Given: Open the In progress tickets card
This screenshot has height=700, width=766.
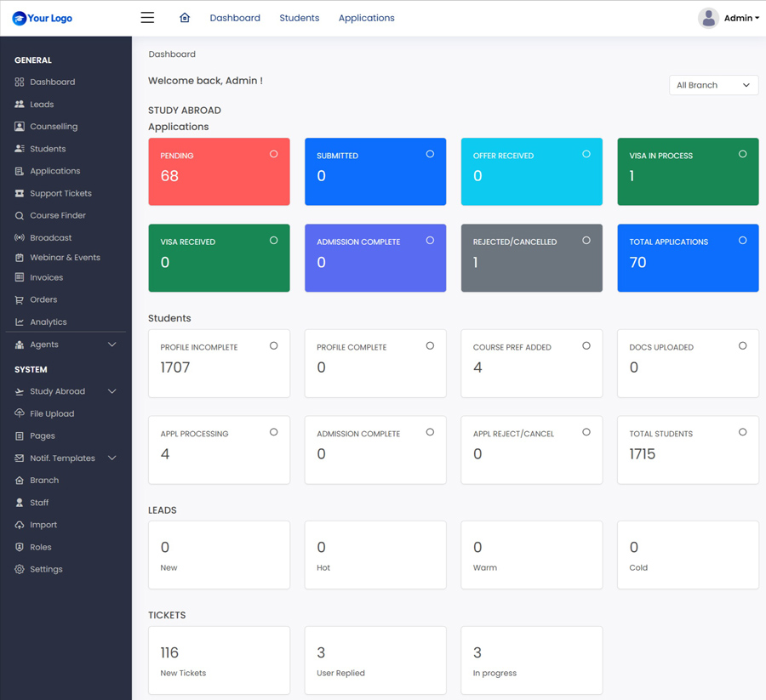Looking at the screenshot, I should [531, 660].
